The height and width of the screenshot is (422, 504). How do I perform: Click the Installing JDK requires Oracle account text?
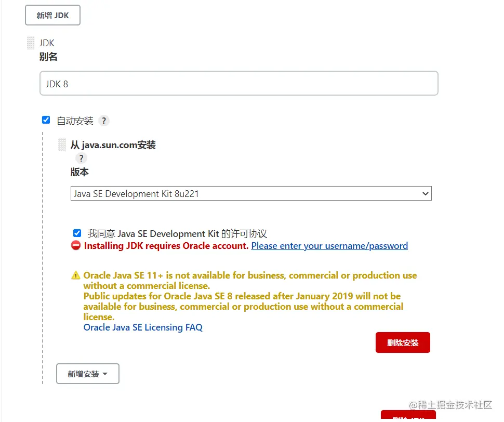click(x=166, y=246)
